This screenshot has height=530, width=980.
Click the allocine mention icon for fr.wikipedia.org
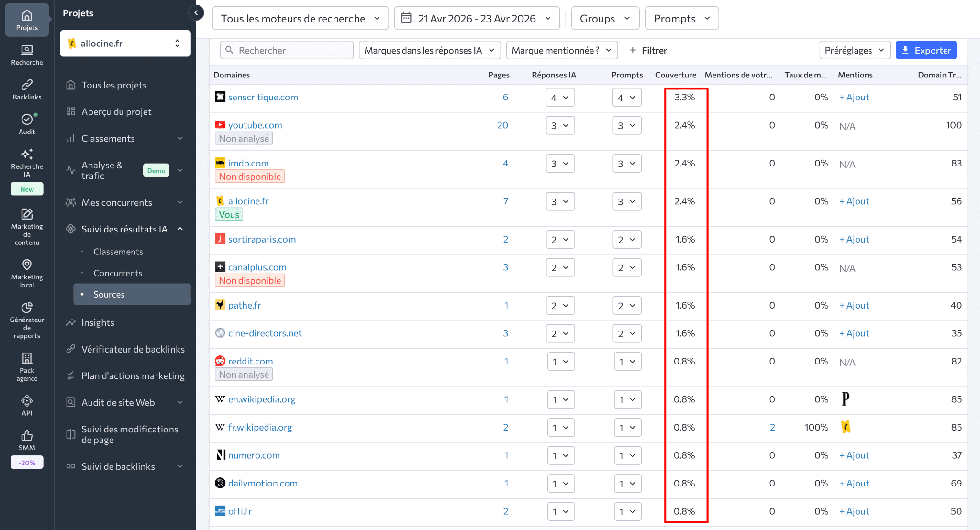click(x=846, y=427)
